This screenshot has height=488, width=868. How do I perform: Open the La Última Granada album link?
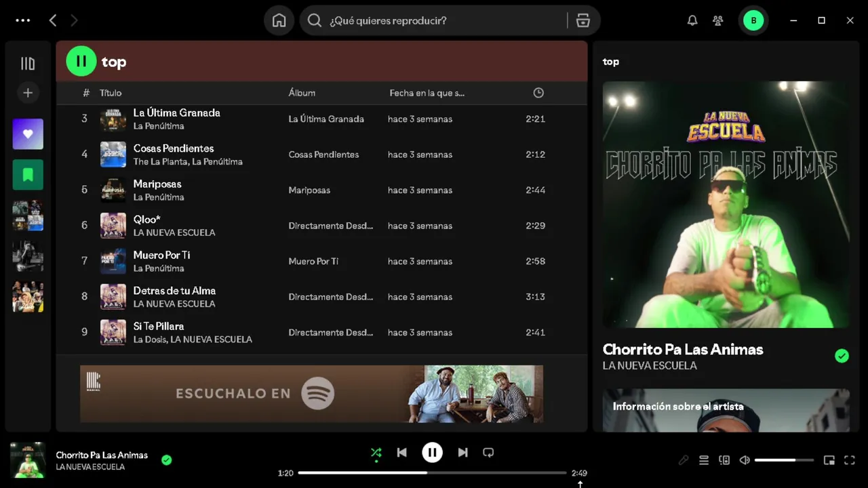pyautogui.click(x=326, y=119)
